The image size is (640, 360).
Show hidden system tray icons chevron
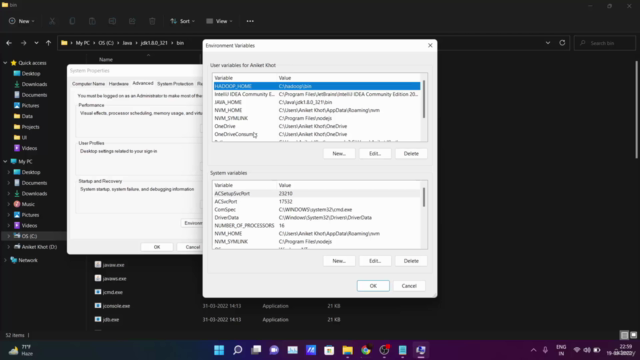coord(533,350)
